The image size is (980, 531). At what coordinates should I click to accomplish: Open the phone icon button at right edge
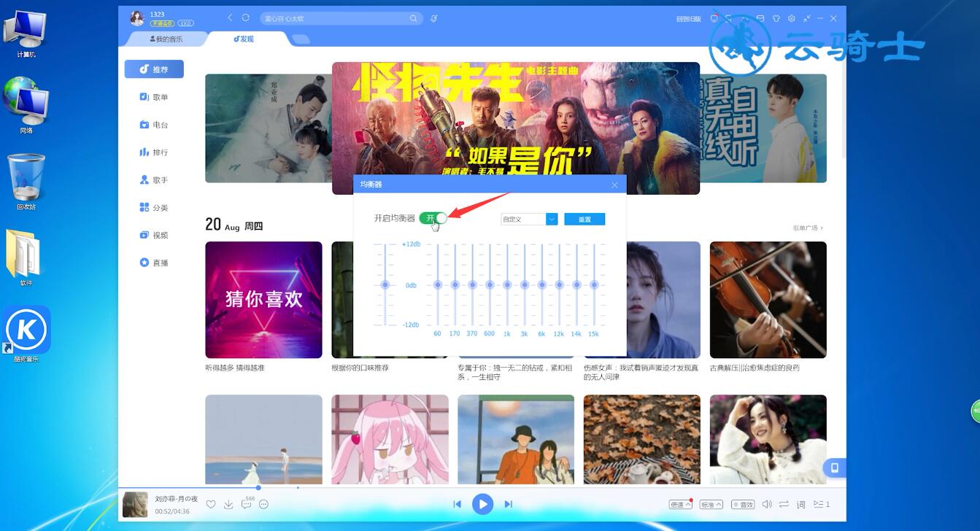coord(835,468)
